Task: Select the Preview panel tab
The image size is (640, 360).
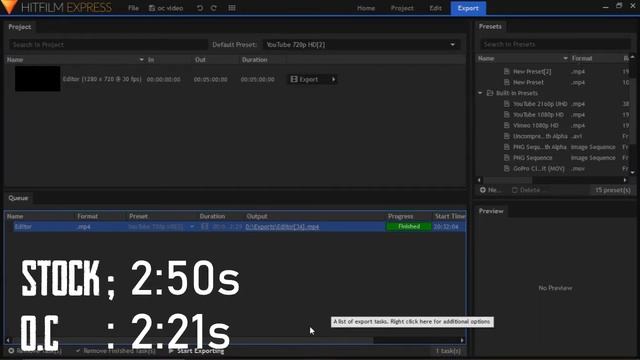Action: tap(491, 211)
